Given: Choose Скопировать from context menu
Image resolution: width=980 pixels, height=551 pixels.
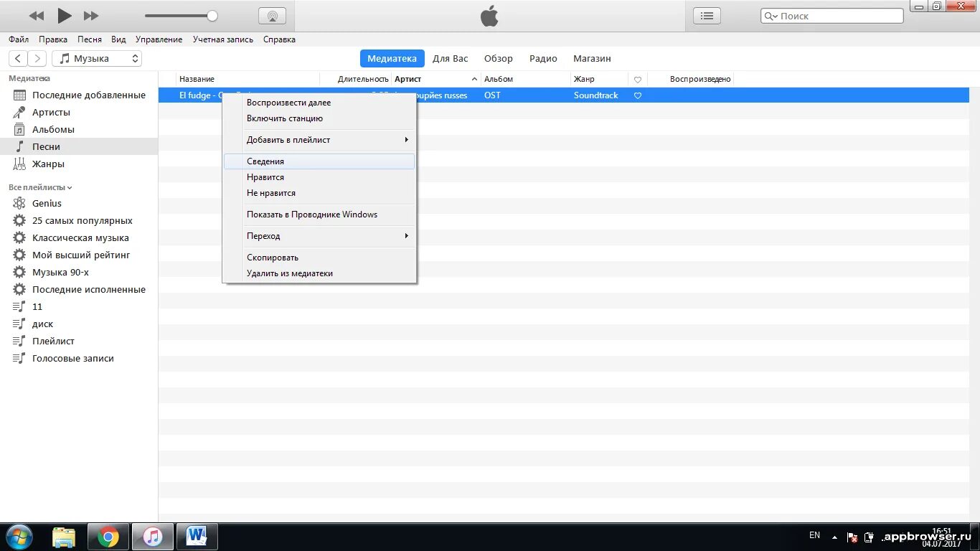Looking at the screenshot, I should tap(319, 258).
